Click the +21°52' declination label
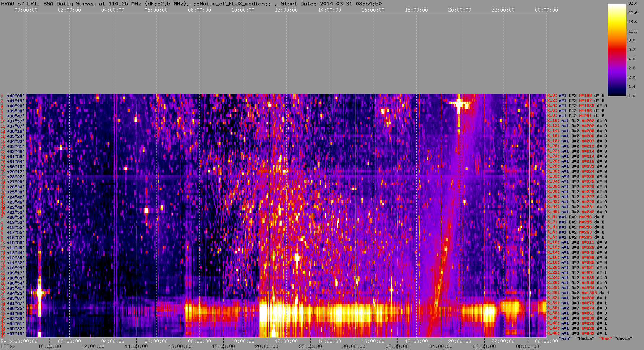 click(x=16, y=212)
